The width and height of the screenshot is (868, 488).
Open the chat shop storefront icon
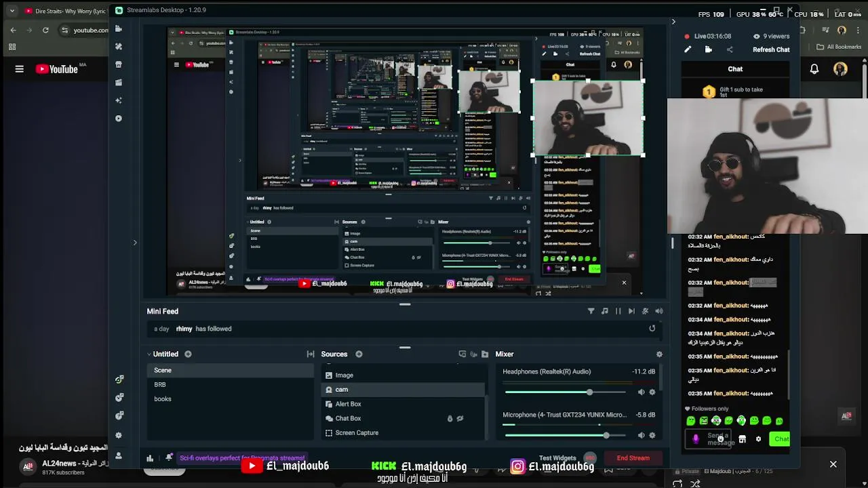click(x=742, y=439)
